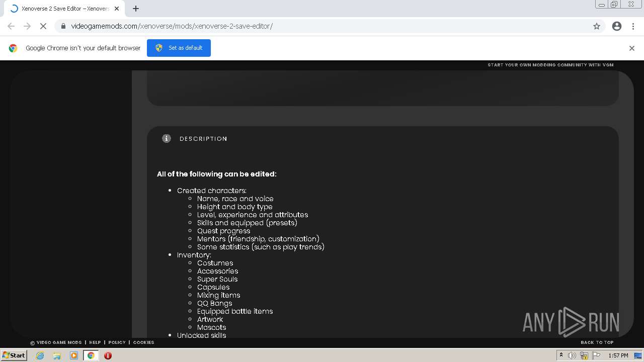Viewport: 644px width, 362px height.
Task: Click the system clock 1:57 PM
Action: coord(618,355)
